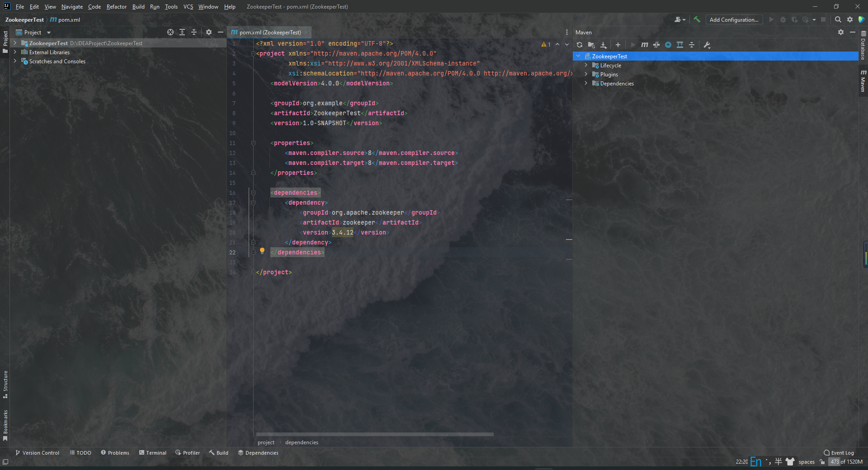Open Version Control tool window
The height and width of the screenshot is (470, 868).
38,452
